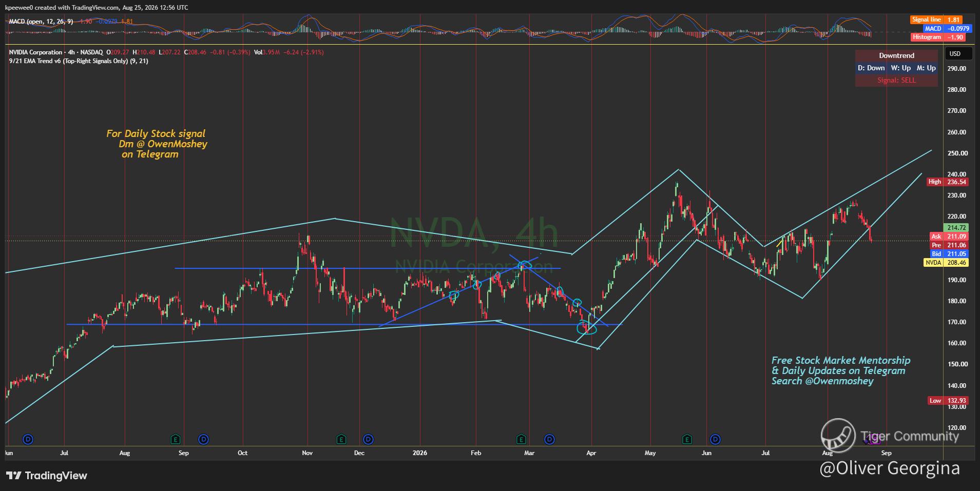Open the earnings marker in late February 2026

pyautogui.click(x=521, y=439)
